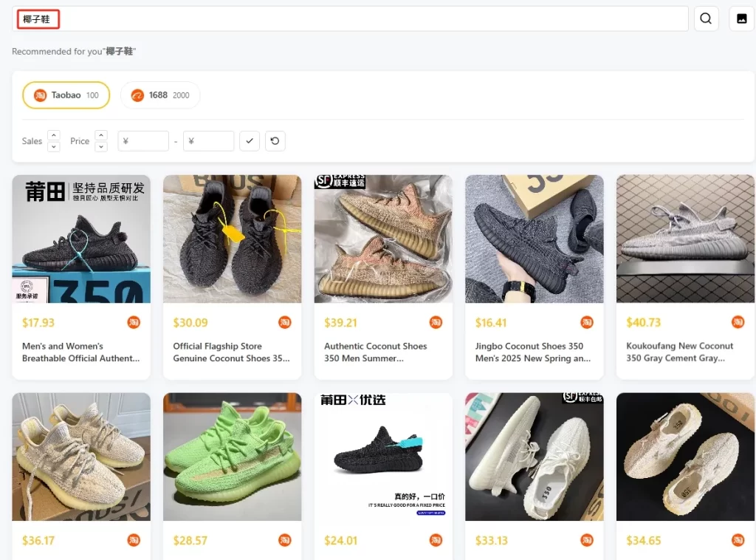756x560 pixels.
Task: Sort sales ascending with up arrow
Action: [53, 135]
